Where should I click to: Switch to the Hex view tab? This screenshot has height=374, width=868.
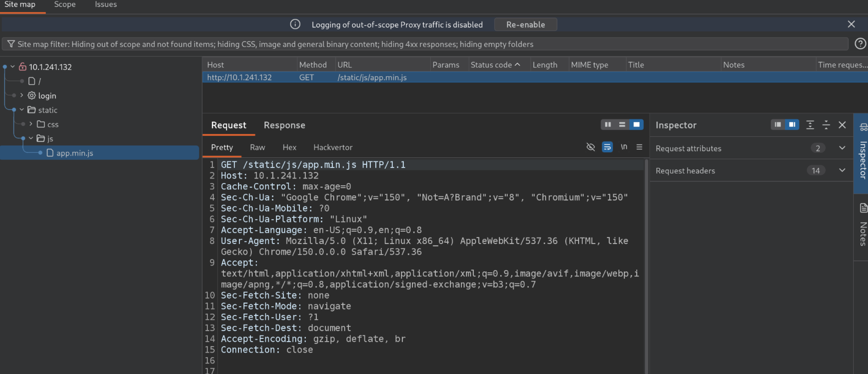[x=289, y=147]
